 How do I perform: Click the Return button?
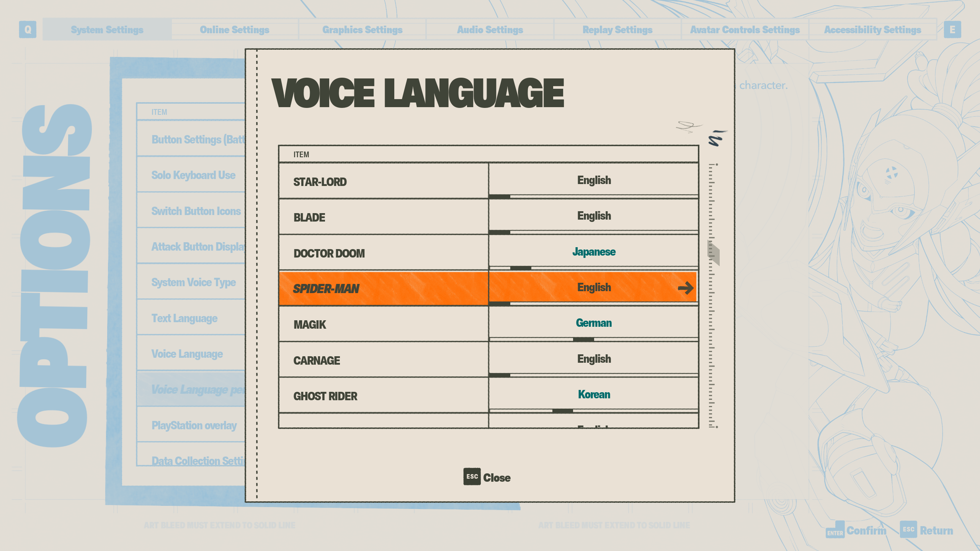tap(927, 530)
